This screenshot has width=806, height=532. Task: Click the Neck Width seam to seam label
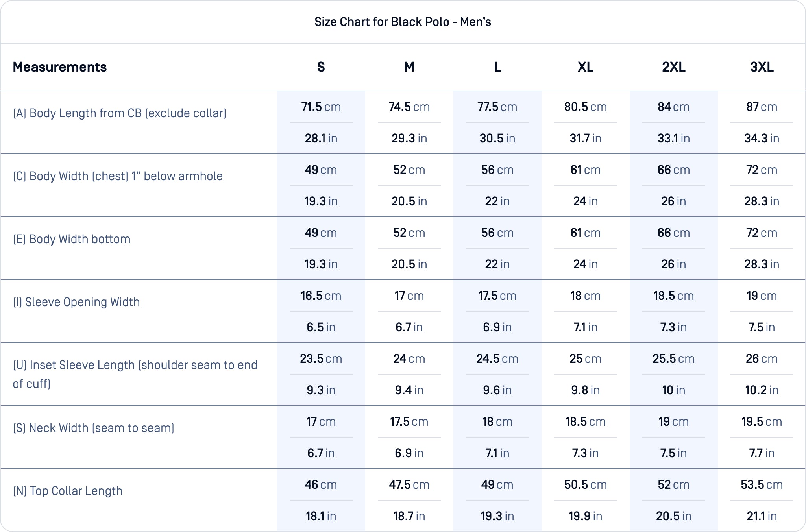point(94,428)
